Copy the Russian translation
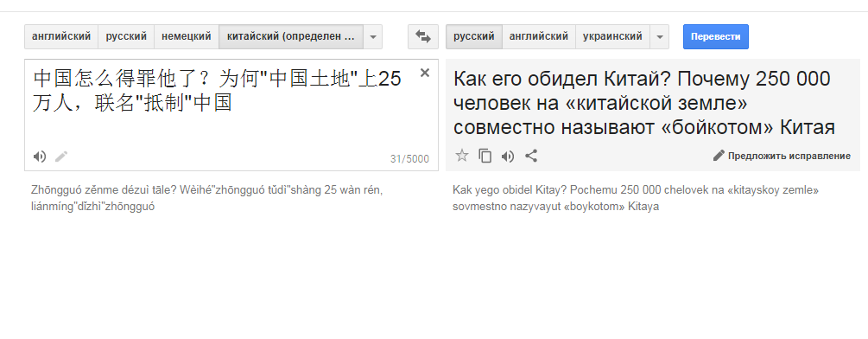Image resolution: width=868 pixels, height=339 pixels. (485, 157)
